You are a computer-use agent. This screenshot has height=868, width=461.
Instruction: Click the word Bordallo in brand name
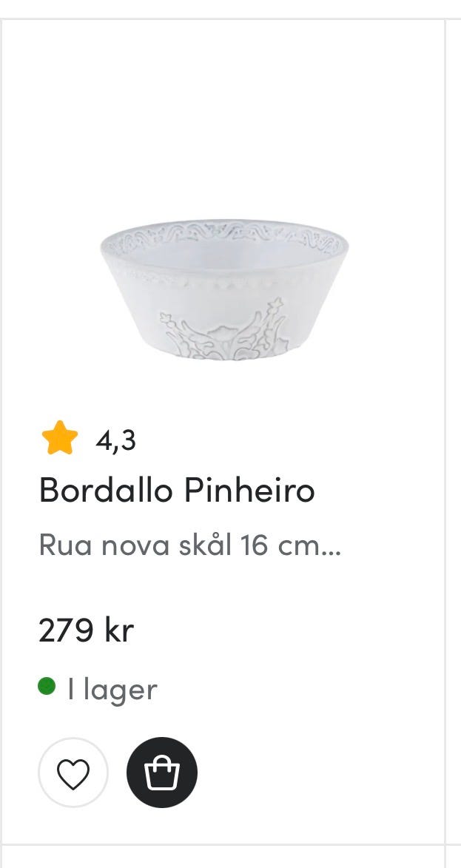106,490
